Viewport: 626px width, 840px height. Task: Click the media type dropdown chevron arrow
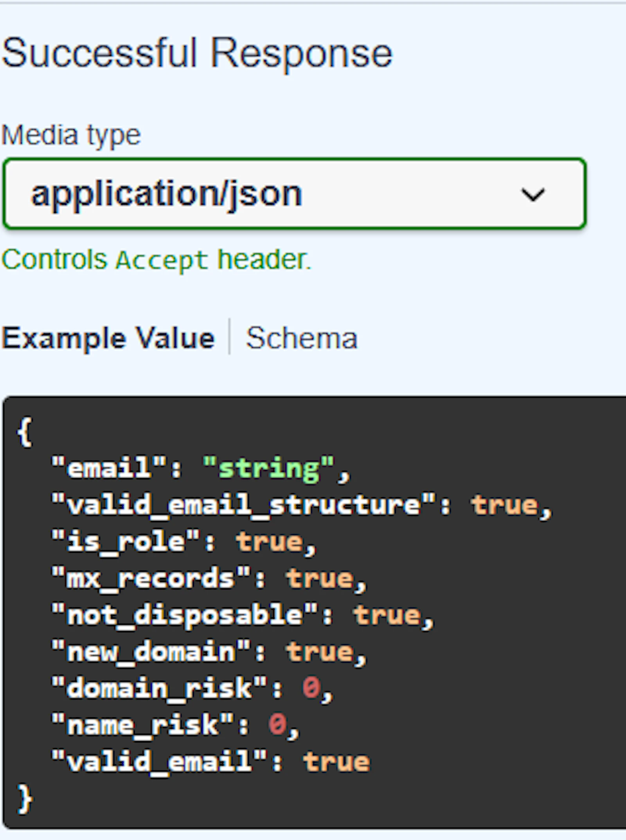533,194
